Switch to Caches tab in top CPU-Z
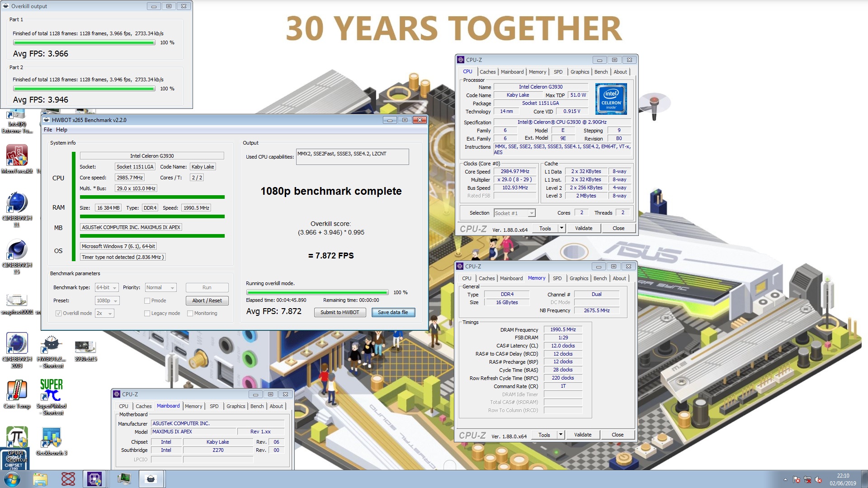The image size is (868, 488). point(487,72)
